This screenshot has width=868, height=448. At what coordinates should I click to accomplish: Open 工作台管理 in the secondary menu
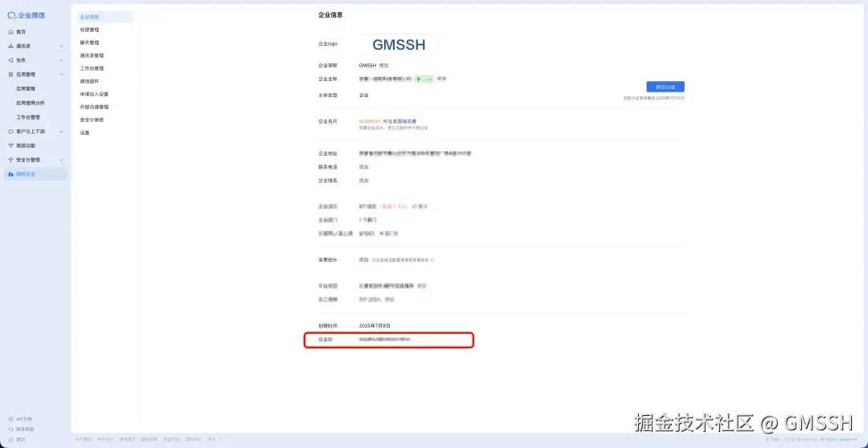pyautogui.click(x=92, y=68)
